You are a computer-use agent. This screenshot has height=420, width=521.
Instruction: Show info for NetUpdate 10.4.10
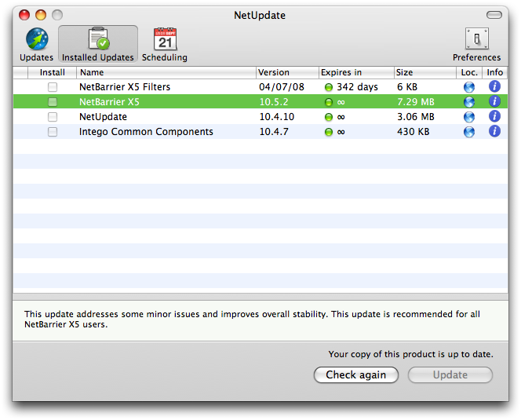(494, 116)
